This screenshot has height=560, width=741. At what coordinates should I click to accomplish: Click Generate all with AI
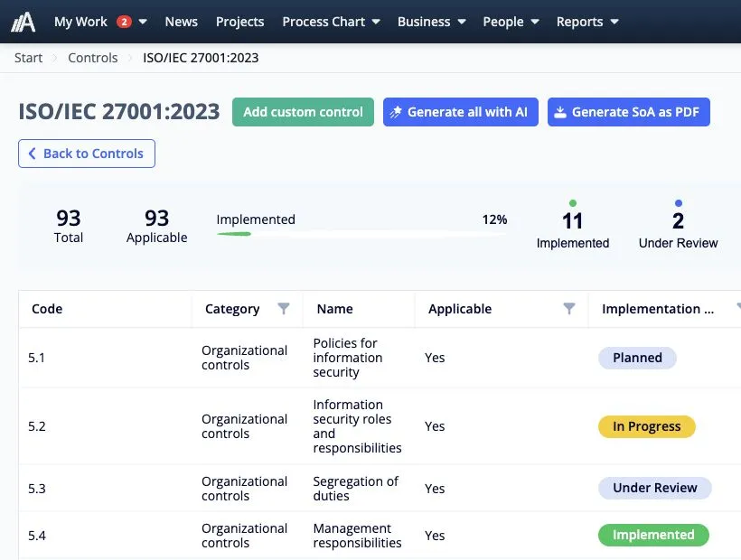461,112
